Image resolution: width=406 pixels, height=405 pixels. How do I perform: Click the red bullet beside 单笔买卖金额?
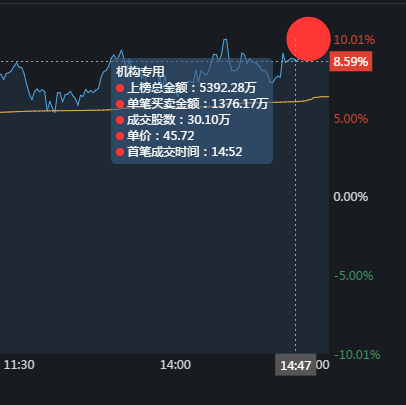coord(120,104)
